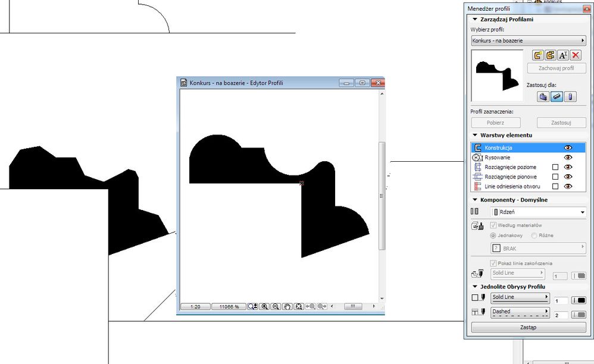Click the Duplicate Profile icon
The width and height of the screenshot is (594, 364).
click(551, 55)
